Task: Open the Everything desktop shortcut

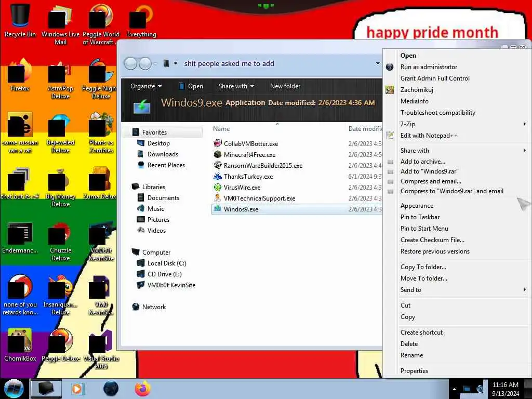Action: click(x=141, y=20)
